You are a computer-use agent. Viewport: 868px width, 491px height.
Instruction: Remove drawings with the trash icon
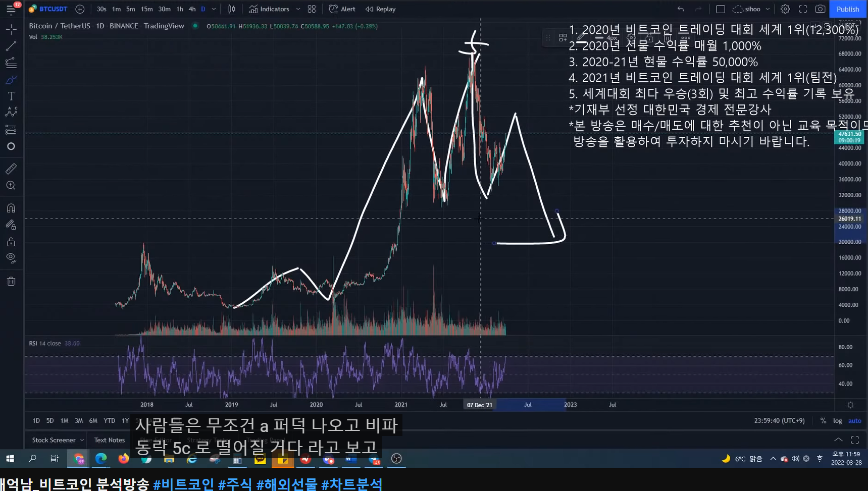11,281
